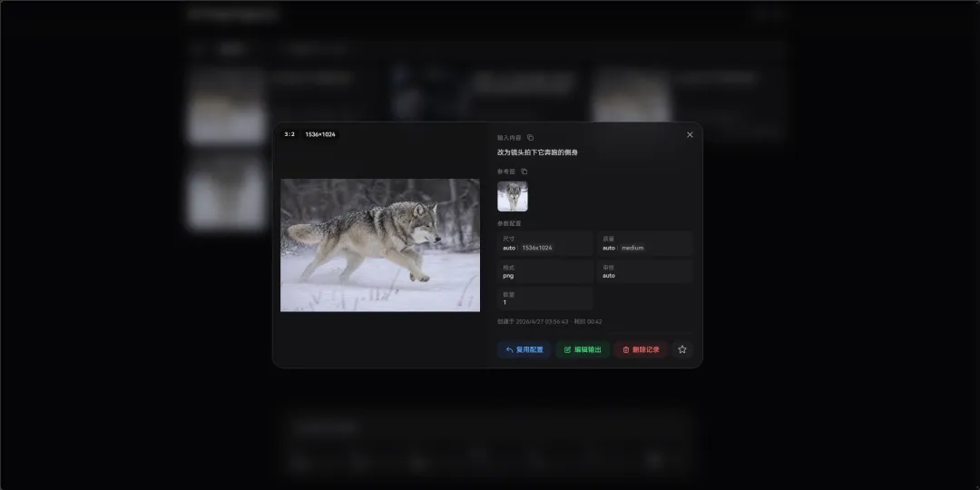Copy the input content text
Viewport: 980px width, 490px height.
530,138
